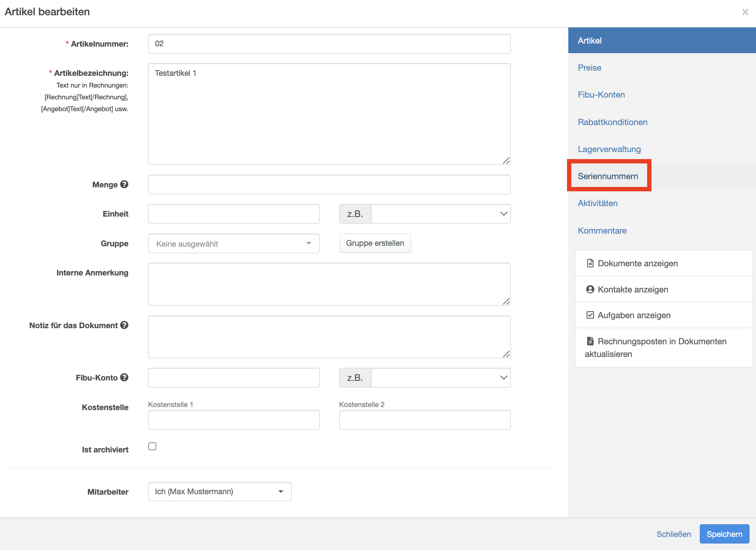756x550 pixels.
Task: Click the Kontakte anzeigen entry
Action: [664, 289]
